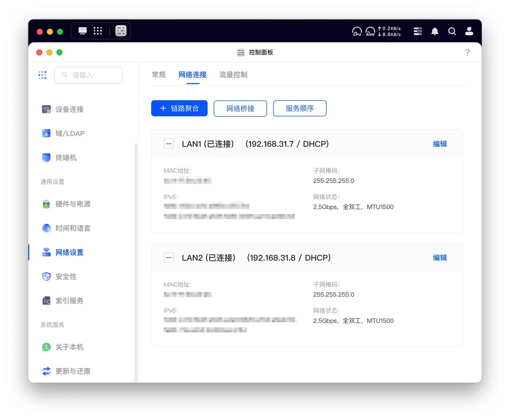Viewport: 510px width, 420px height.
Task: Click the 系统服务 section heading
Action: click(52, 325)
